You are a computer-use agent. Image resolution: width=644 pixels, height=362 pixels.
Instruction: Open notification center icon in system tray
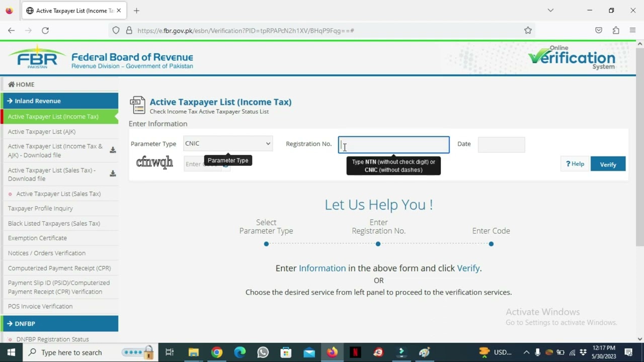pyautogui.click(x=628, y=352)
